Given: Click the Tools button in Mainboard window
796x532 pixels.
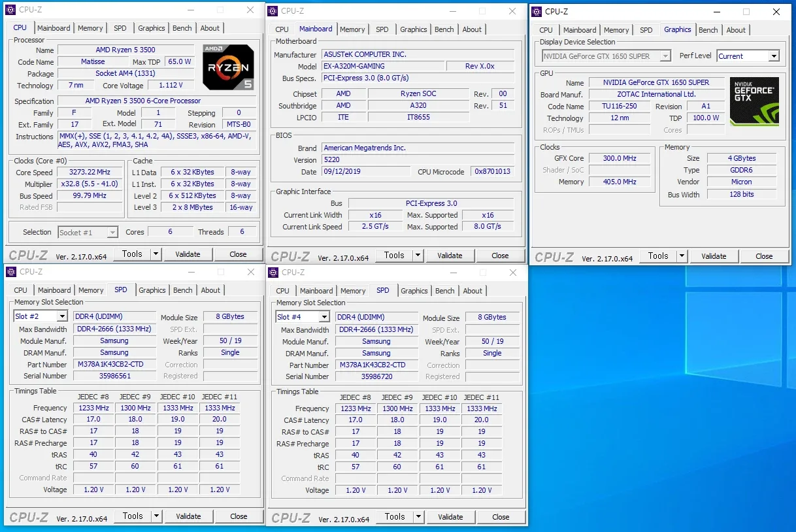Looking at the screenshot, I should coord(394,256).
